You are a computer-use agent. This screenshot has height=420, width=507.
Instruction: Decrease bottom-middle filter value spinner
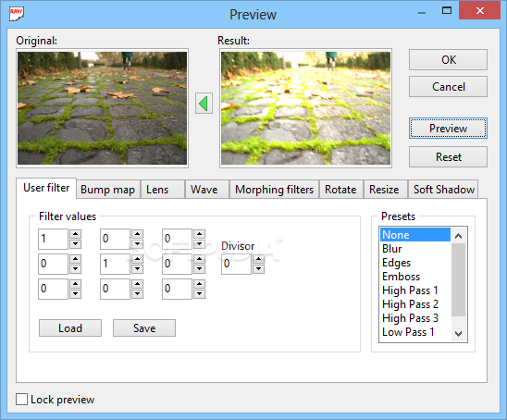click(x=138, y=294)
